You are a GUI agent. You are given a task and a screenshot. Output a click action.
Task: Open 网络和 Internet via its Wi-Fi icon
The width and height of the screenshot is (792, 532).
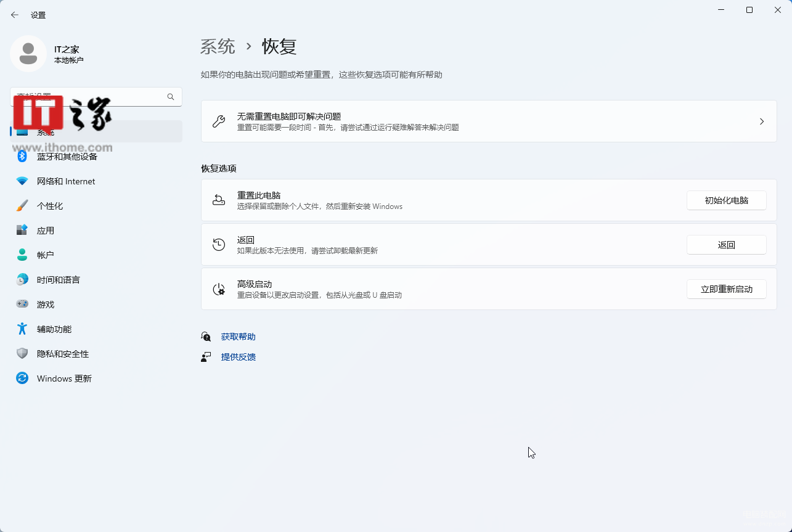click(x=22, y=181)
